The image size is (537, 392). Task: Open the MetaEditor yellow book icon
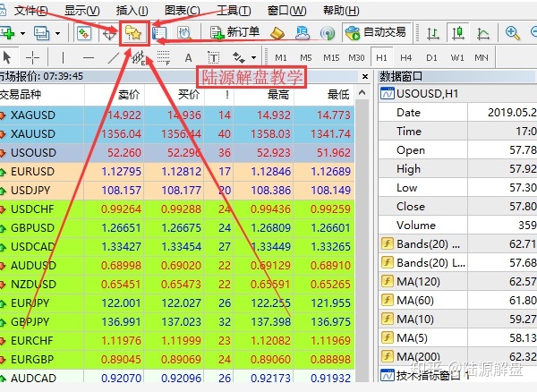[x=277, y=33]
